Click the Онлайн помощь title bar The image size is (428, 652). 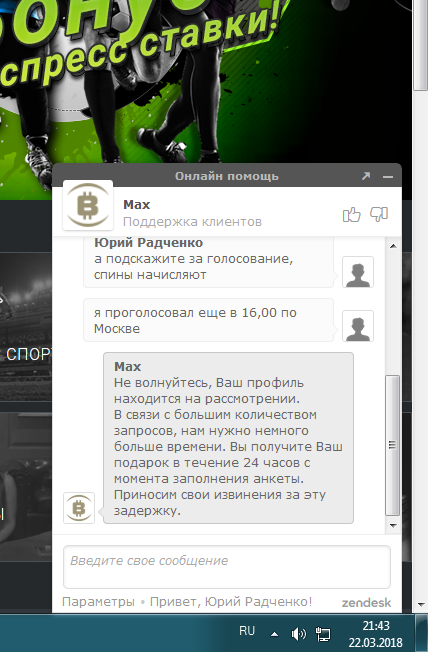[x=227, y=176]
